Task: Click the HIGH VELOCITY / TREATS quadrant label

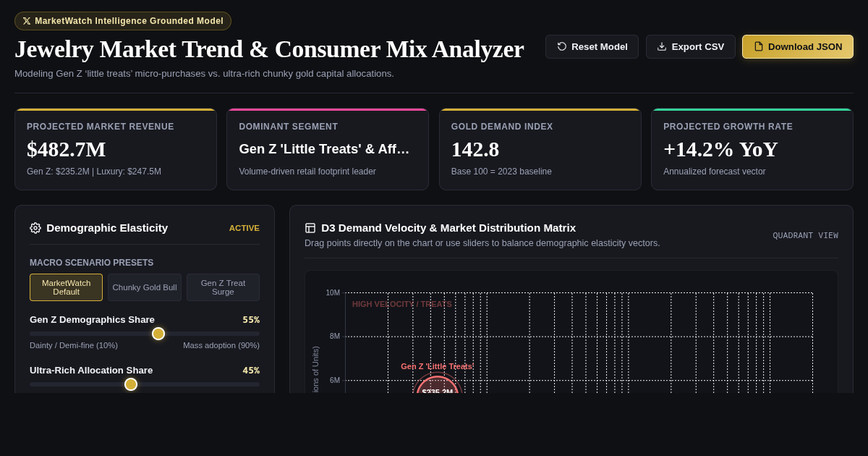Action: click(x=402, y=304)
